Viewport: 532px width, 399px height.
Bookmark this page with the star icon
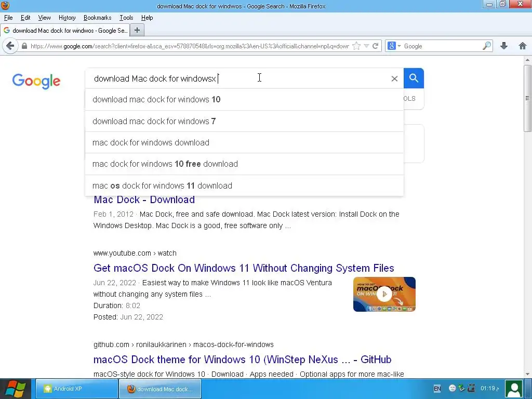coord(356,46)
